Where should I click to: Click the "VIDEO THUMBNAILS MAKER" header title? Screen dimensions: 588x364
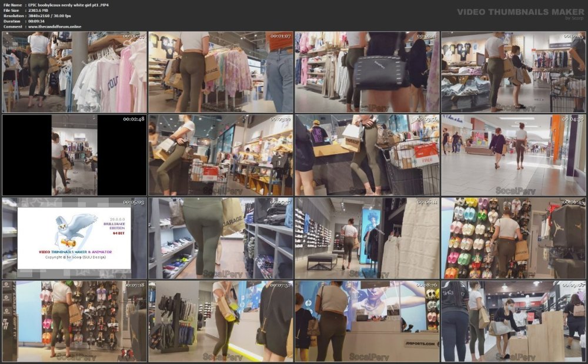coord(520,12)
